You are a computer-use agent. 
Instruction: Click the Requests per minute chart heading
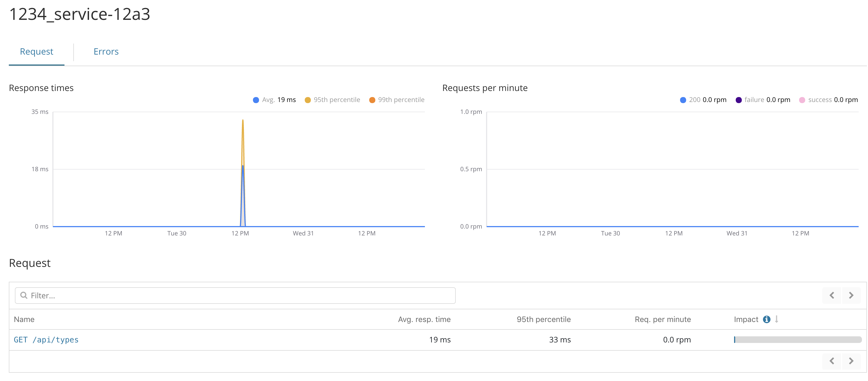(x=485, y=88)
